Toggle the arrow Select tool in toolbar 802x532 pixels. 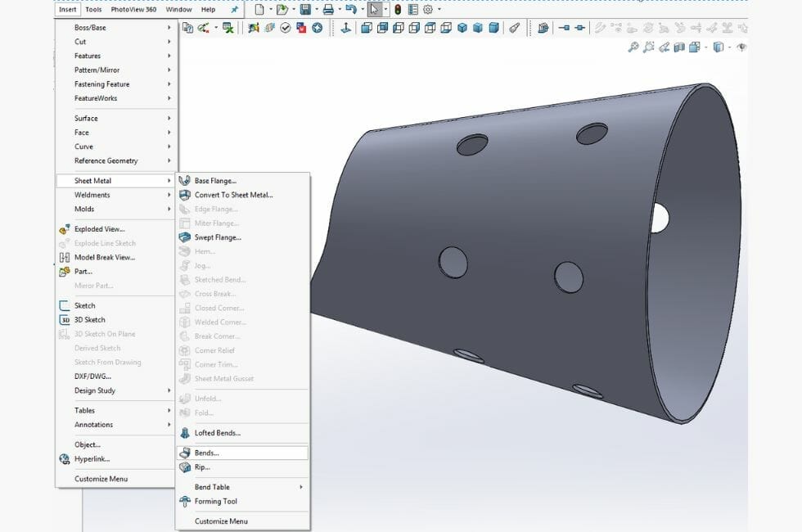click(x=376, y=9)
